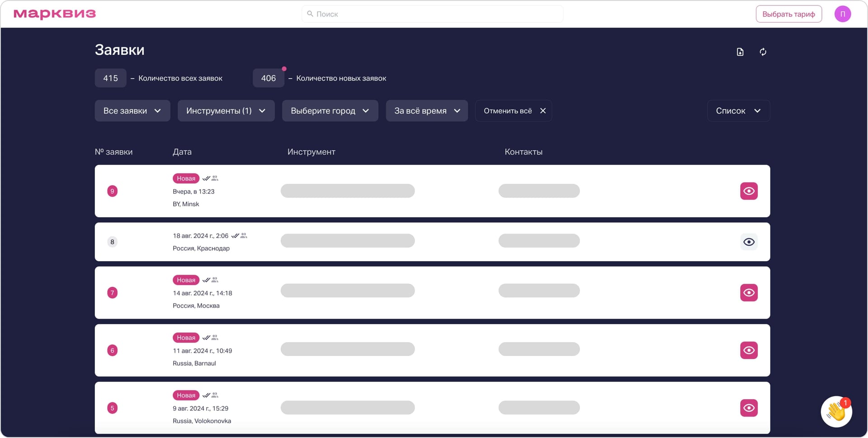Click the Поиск search field
868x438 pixels.
[x=432, y=14]
